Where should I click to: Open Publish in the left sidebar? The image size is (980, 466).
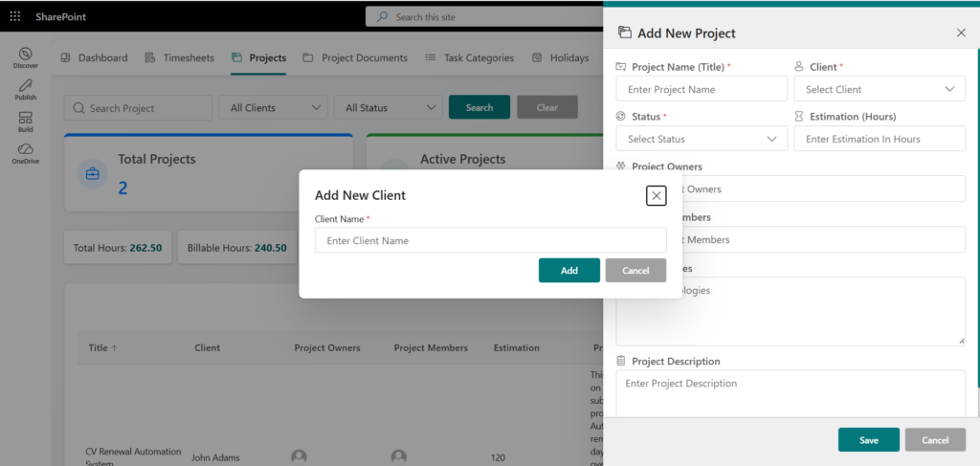26,90
